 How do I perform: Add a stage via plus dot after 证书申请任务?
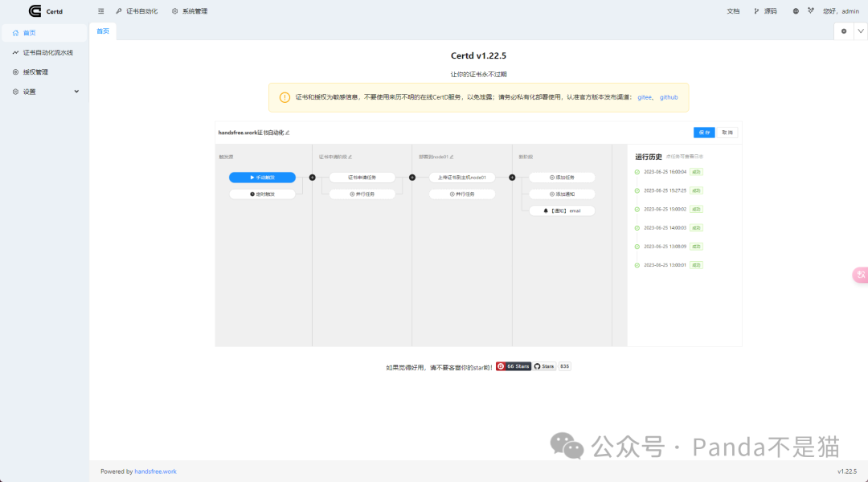411,178
